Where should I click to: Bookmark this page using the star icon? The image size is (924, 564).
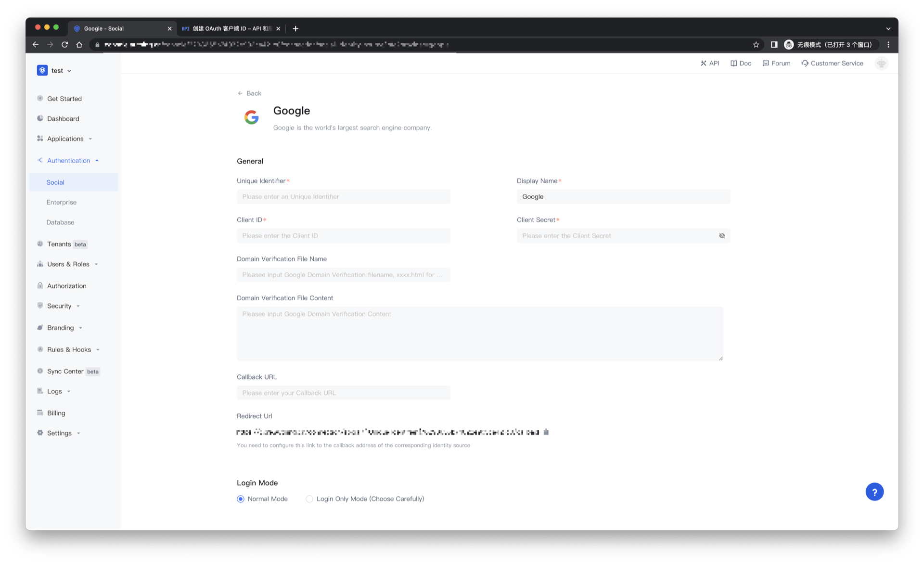(x=756, y=45)
